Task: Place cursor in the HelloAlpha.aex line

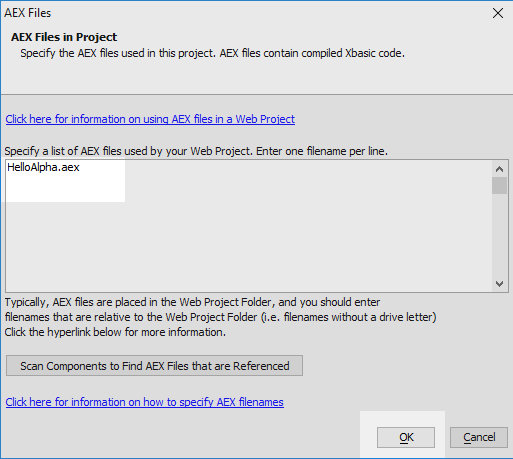Action: point(43,167)
